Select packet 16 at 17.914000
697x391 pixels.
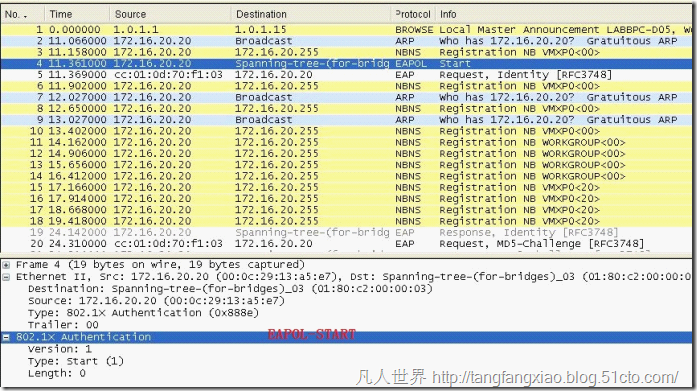coord(346,199)
